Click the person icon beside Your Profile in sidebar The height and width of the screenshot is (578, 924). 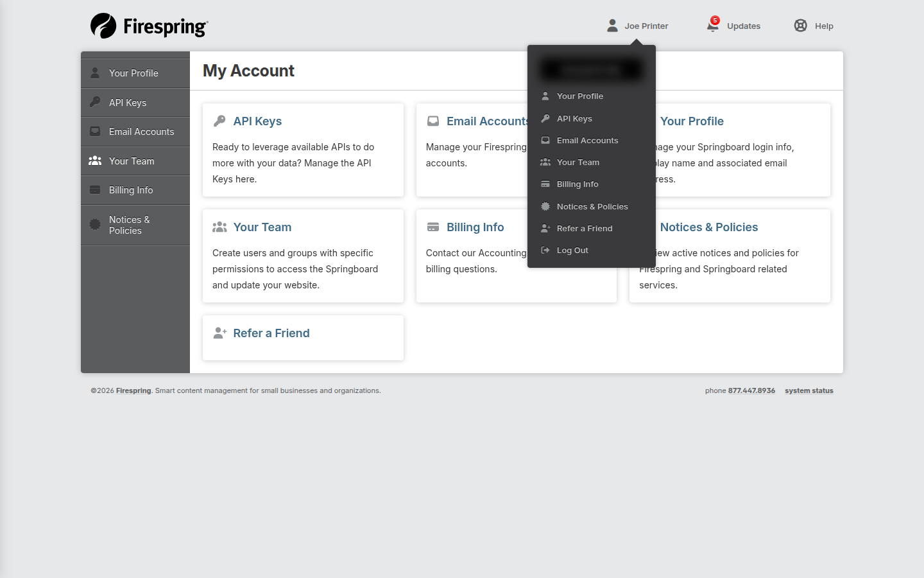(x=95, y=73)
